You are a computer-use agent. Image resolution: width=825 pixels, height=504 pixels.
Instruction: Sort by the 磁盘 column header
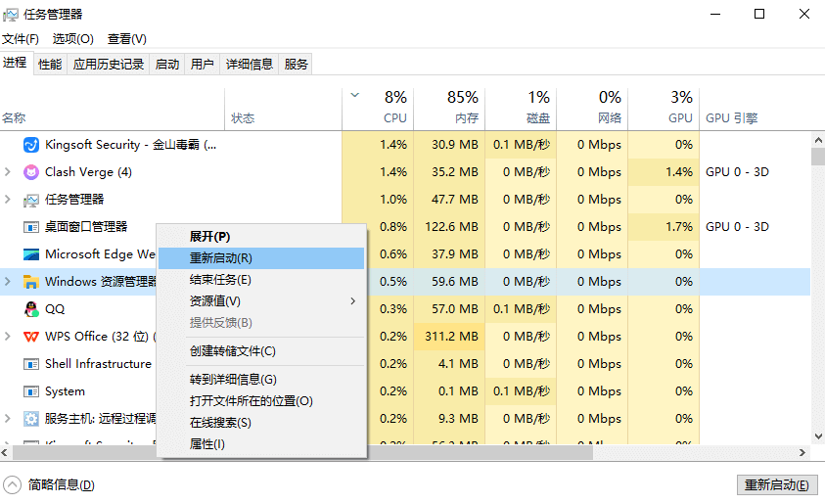(x=521, y=110)
